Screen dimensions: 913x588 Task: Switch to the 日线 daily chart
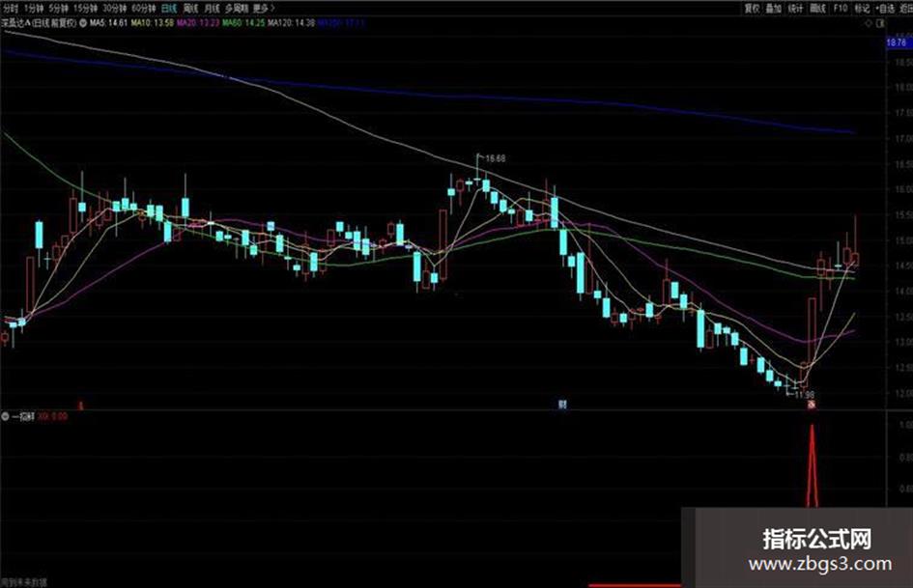click(169, 8)
